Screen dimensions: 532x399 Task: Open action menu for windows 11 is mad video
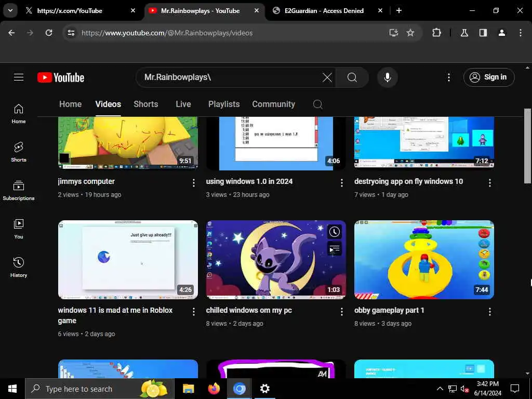click(x=193, y=312)
